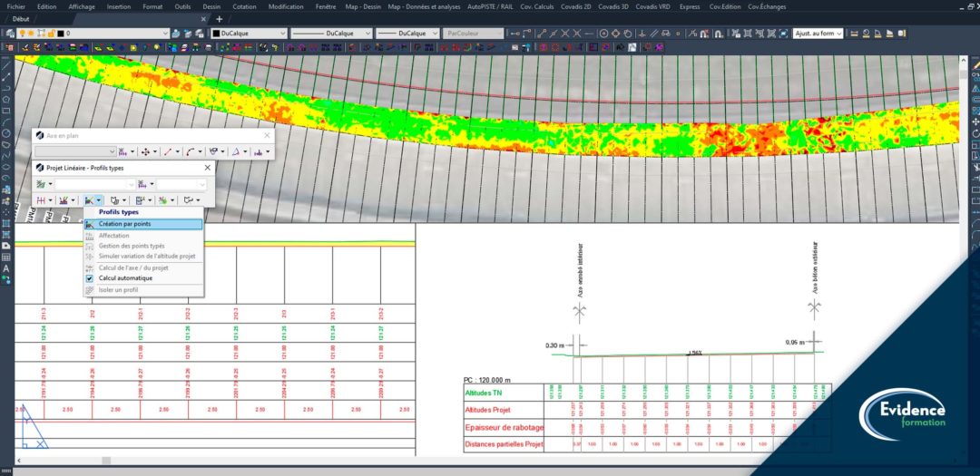
Task: Click the center object snap circle icon
Action: [x=603, y=34]
